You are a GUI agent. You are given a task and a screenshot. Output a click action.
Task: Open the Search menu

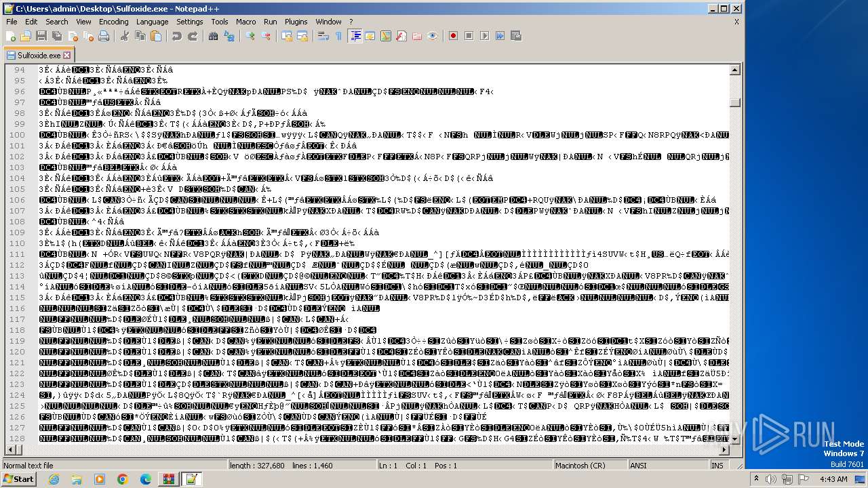[57, 22]
